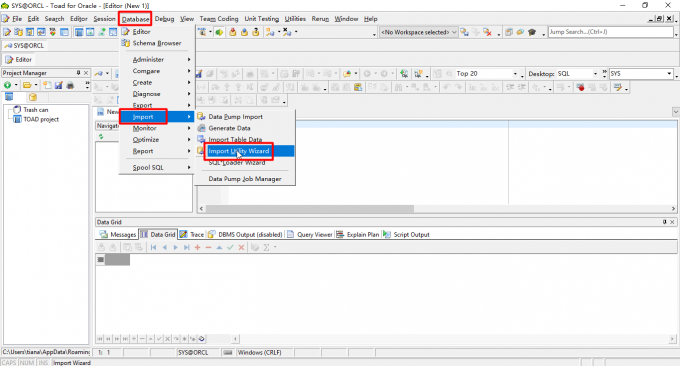This screenshot has height=366, width=680.
Task: Open Editor icon in main toolbar
Action: (7, 32)
